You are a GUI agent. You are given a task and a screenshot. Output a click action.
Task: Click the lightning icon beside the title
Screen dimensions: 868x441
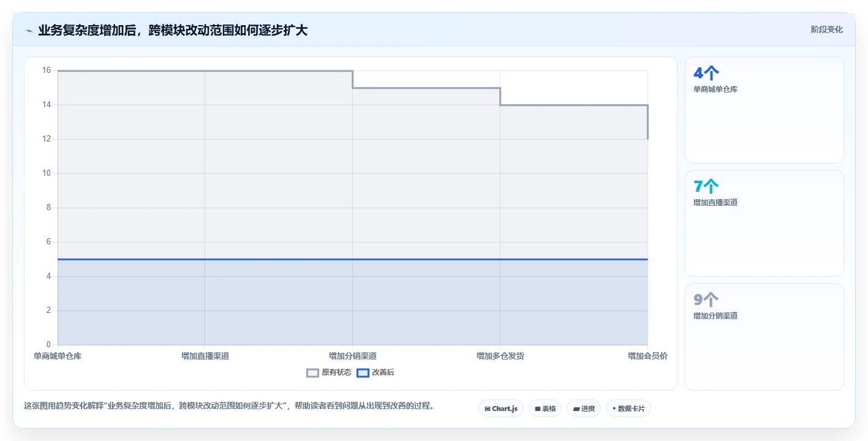[29, 31]
